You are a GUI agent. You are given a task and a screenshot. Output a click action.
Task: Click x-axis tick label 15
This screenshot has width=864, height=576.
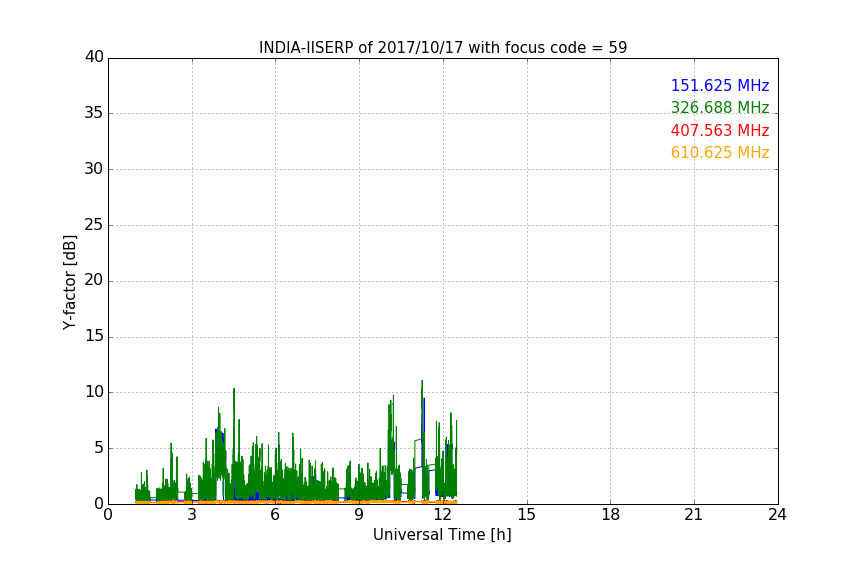click(526, 515)
